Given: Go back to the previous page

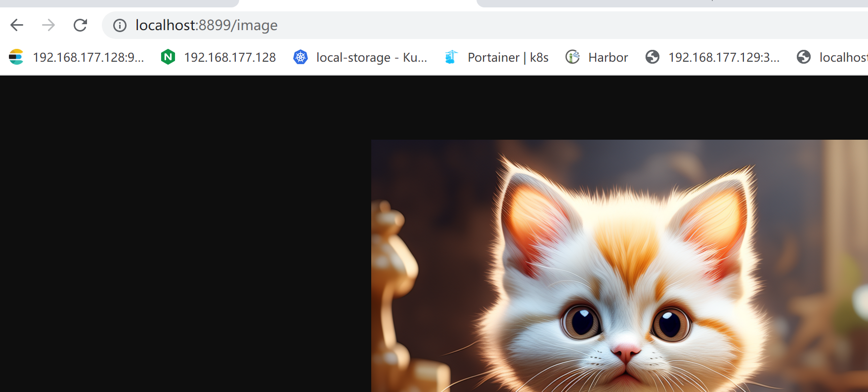Looking at the screenshot, I should 17,25.
